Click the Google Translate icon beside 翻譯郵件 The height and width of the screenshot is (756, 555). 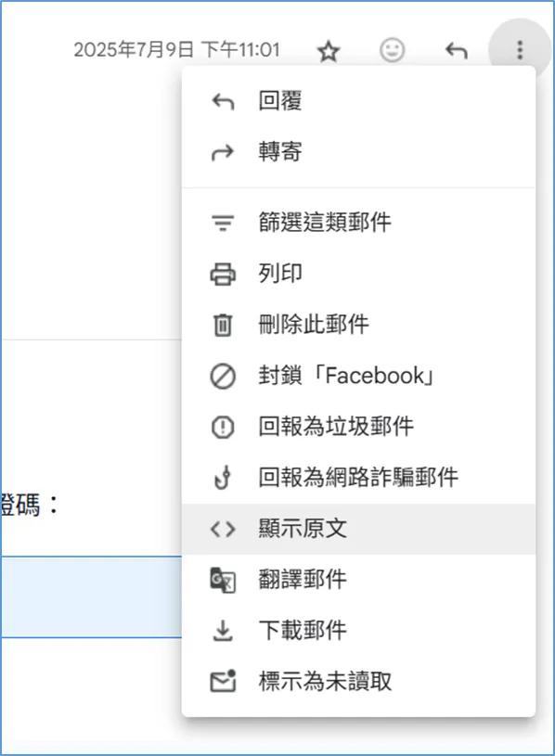[223, 579]
